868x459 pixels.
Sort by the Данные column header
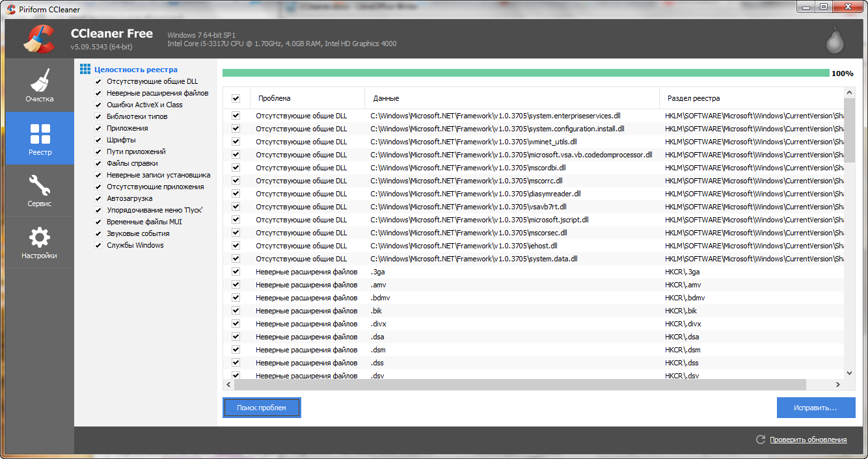coord(512,98)
